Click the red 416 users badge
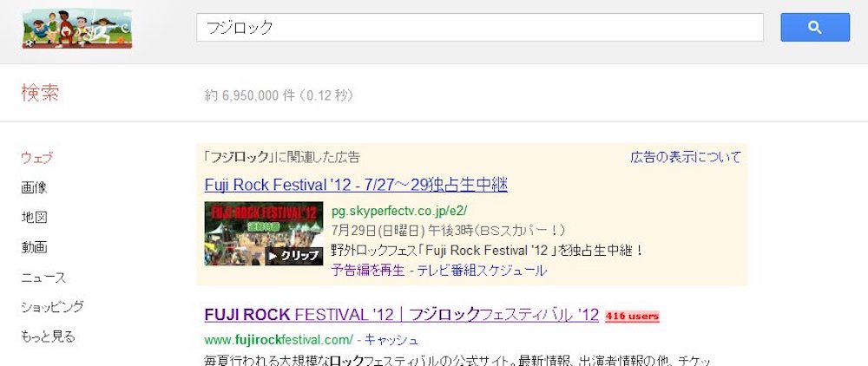Viewport: 868px width, 366px height. [632, 317]
